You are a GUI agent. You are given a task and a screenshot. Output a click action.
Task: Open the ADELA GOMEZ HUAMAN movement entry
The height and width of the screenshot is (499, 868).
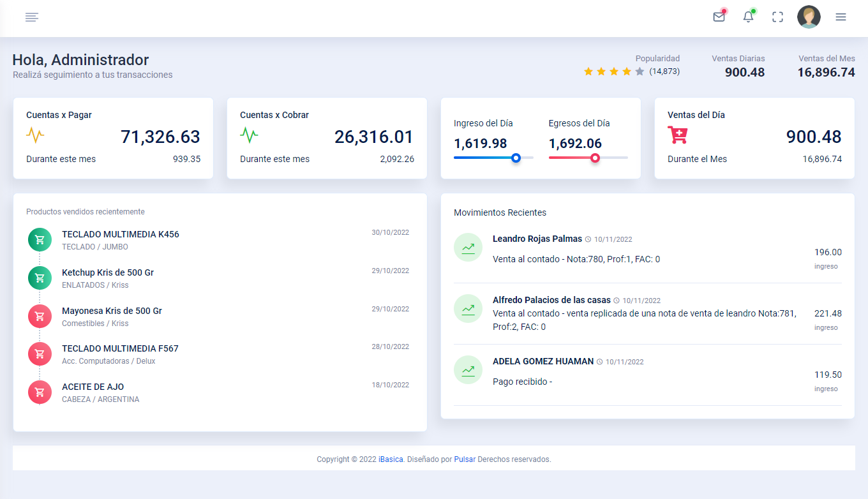[x=543, y=361]
